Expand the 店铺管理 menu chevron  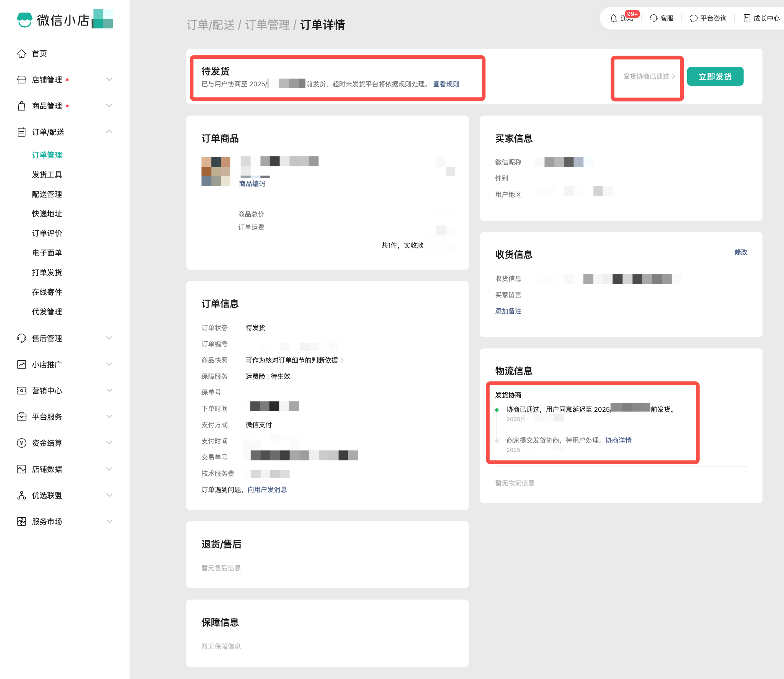point(109,79)
